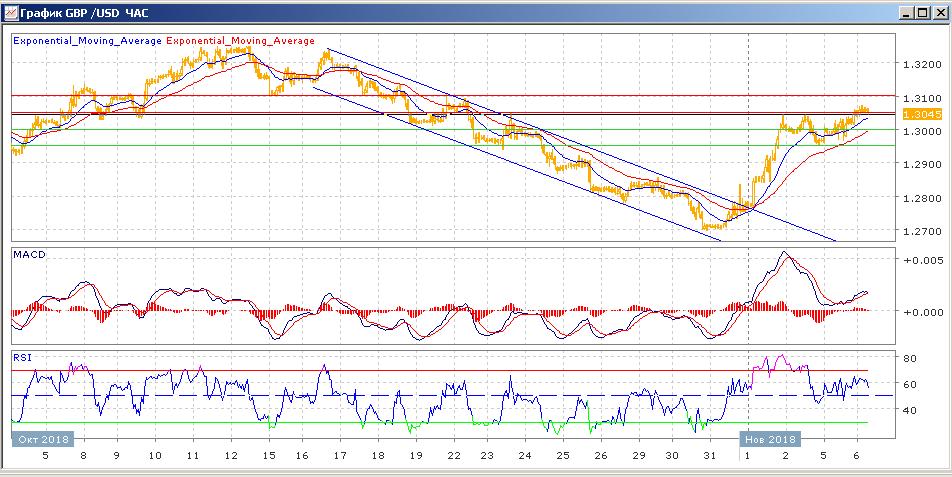This screenshot has height=477, width=952.
Task: Click date 26 on the time axis
Action: tap(600, 455)
